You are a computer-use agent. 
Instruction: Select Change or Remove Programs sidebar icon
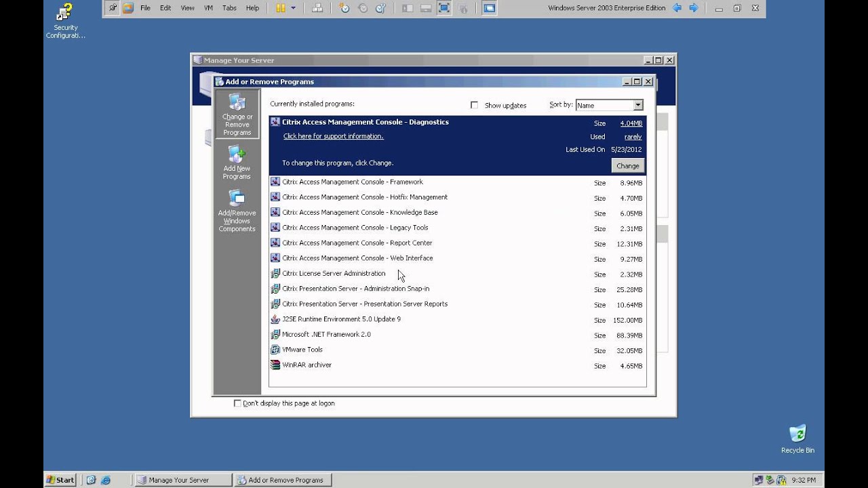pyautogui.click(x=237, y=115)
